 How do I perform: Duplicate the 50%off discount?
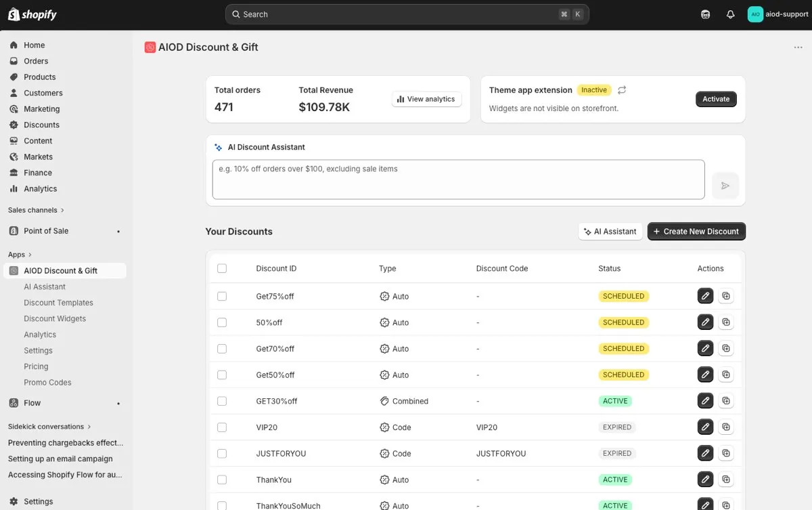coord(726,322)
